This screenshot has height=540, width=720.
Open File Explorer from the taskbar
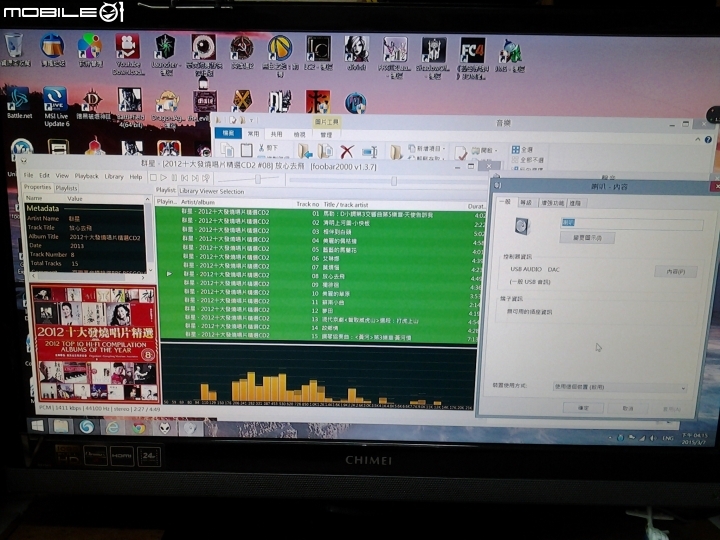point(61,427)
